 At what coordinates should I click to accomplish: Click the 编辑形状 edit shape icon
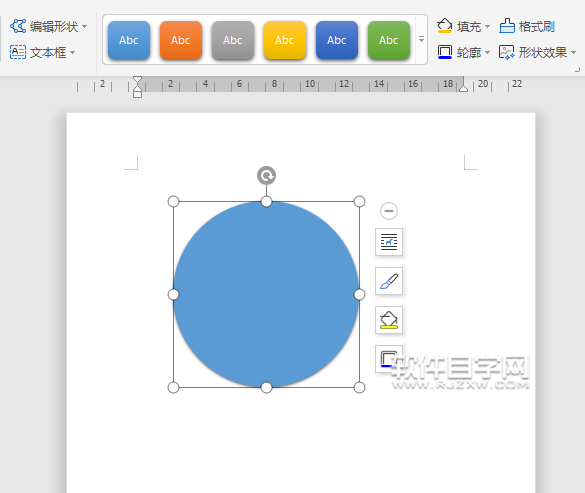[18, 26]
